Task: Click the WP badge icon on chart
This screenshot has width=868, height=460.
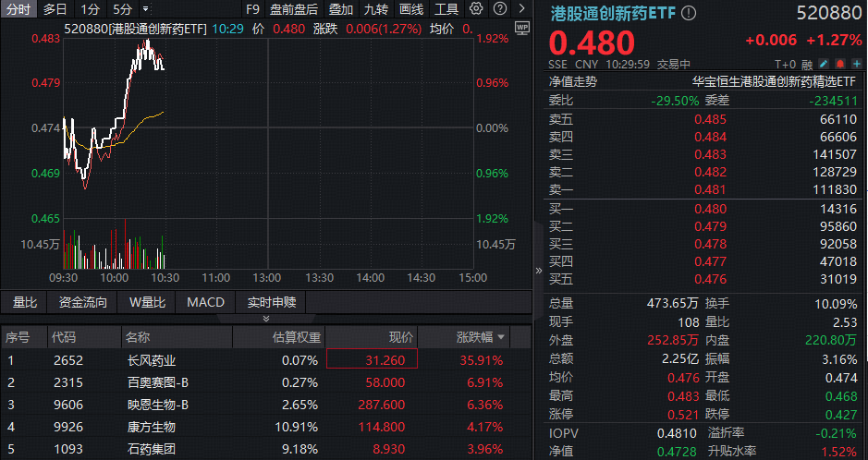Action: point(521,28)
